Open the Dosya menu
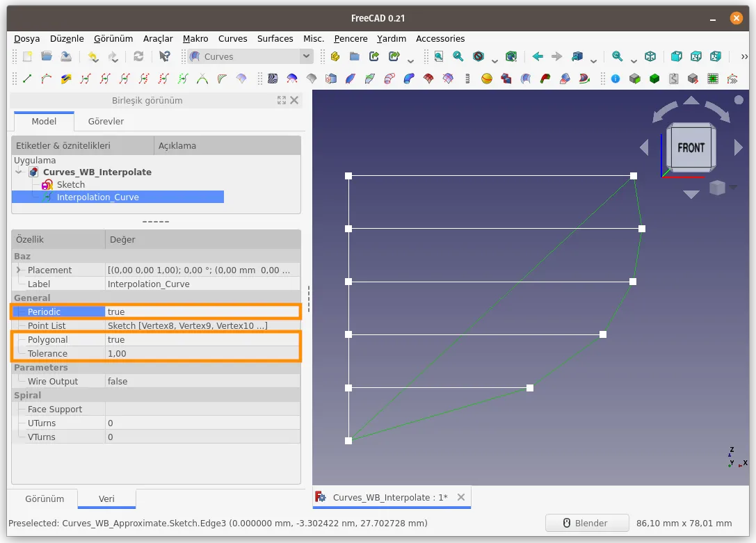756x543 pixels. click(x=27, y=38)
